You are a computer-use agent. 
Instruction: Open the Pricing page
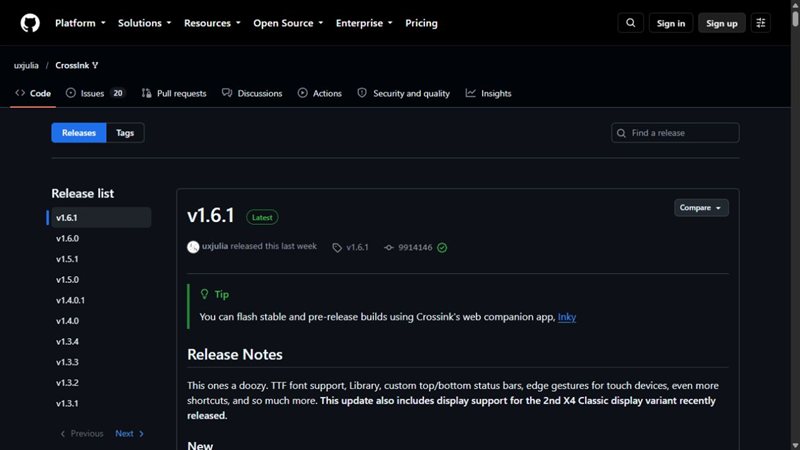[x=421, y=23]
